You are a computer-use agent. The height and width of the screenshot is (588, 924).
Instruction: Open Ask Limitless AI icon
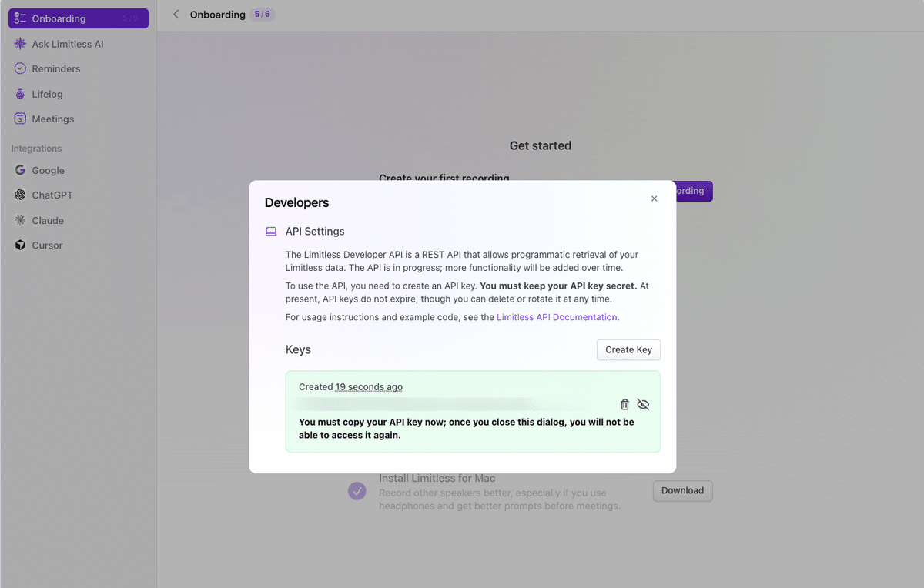pos(20,44)
